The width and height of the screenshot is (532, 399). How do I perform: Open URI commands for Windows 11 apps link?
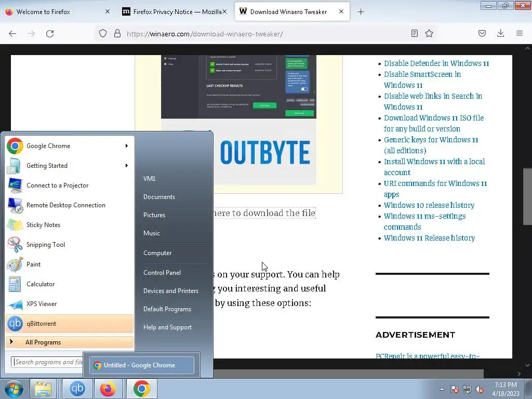click(x=435, y=189)
